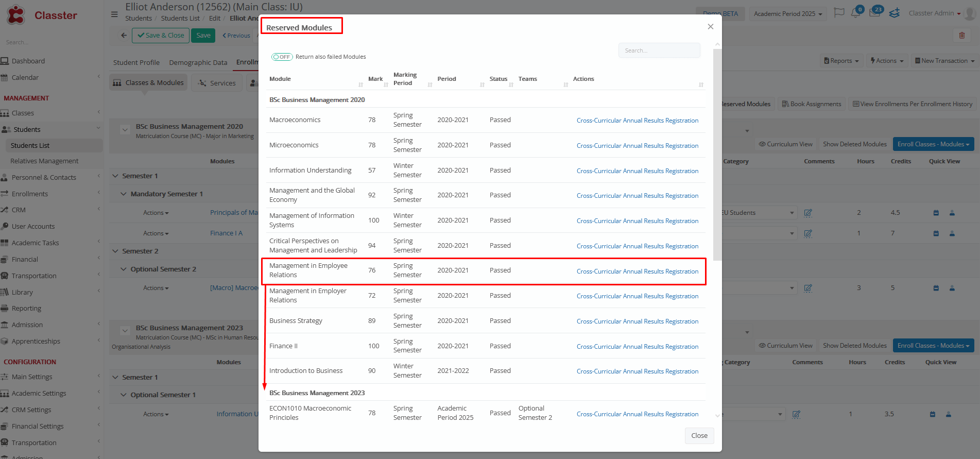Open the messages envelope icon
Image resolution: width=980 pixels, height=459 pixels.
click(x=875, y=13)
